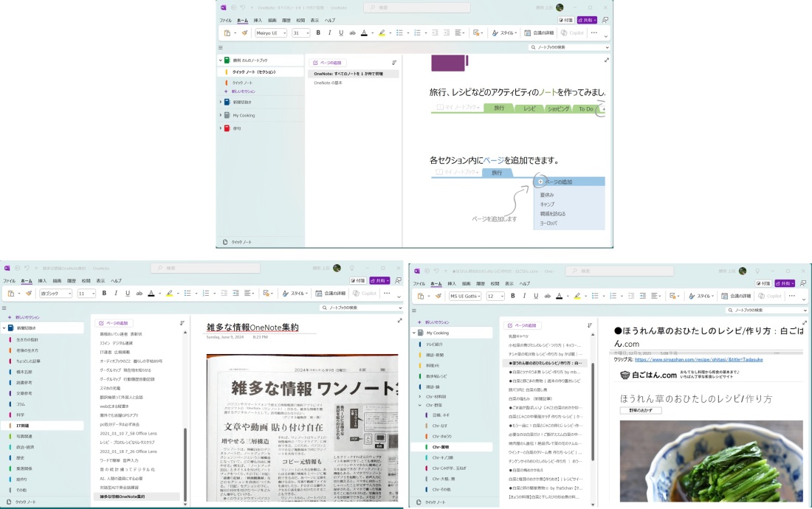The height and width of the screenshot is (509, 812).
Task: Expand the bottom-left window's page to full view
Action: tap(399, 321)
